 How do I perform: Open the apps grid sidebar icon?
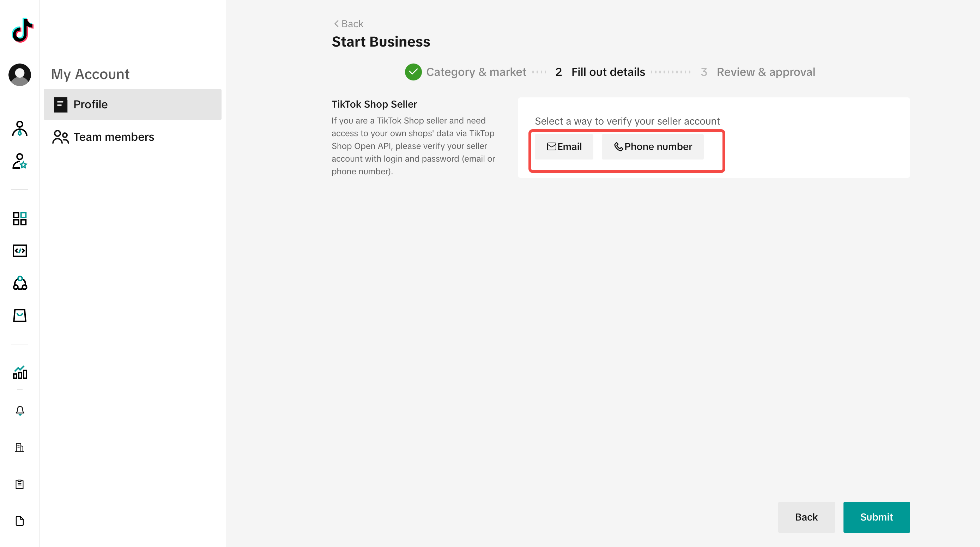20,218
